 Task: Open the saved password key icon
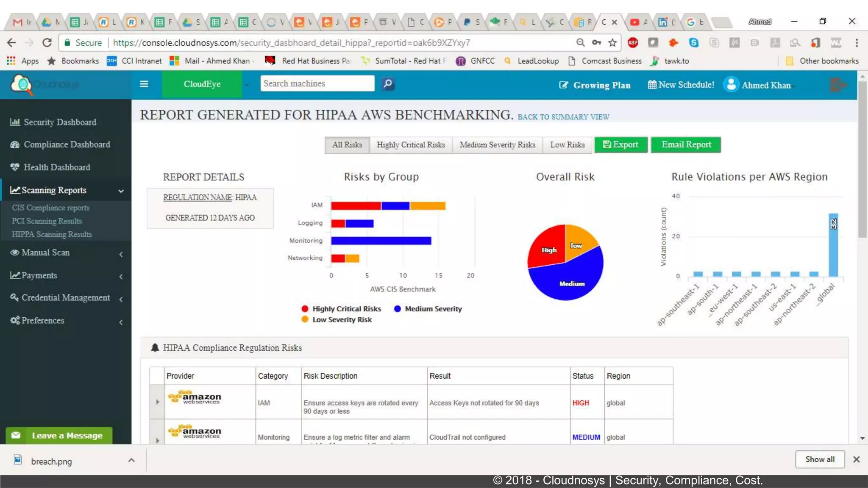596,43
